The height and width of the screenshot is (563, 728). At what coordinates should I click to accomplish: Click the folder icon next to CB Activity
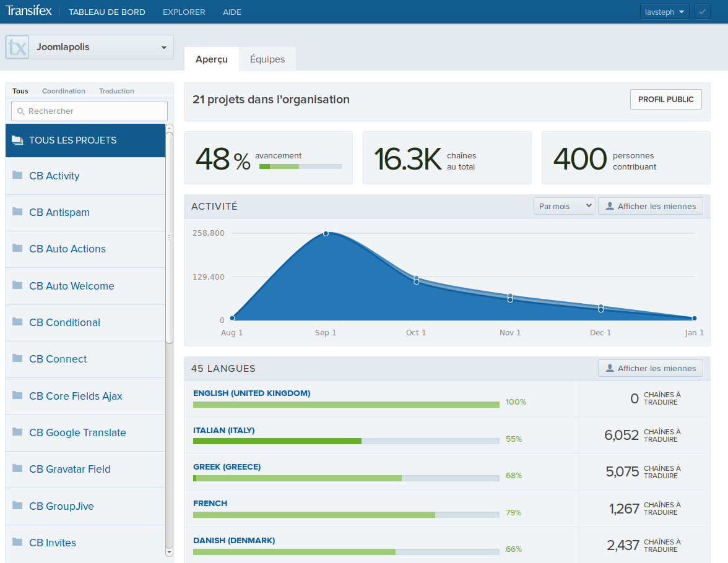[x=17, y=175]
